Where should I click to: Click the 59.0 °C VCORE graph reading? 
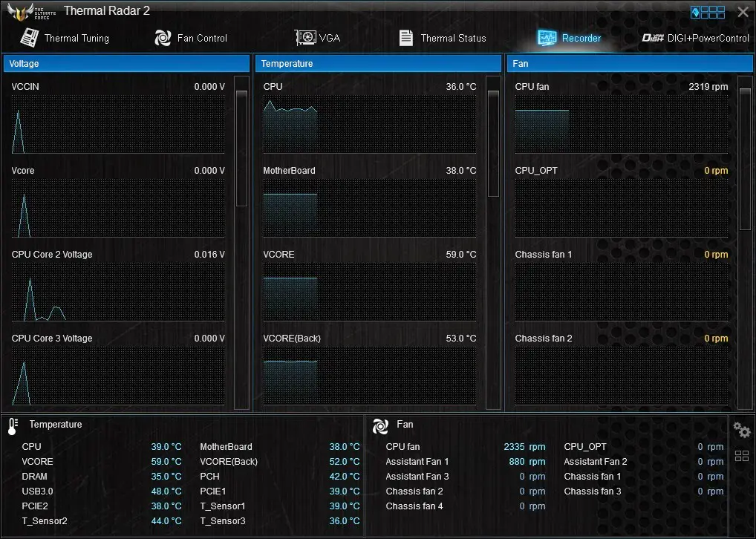pos(461,255)
